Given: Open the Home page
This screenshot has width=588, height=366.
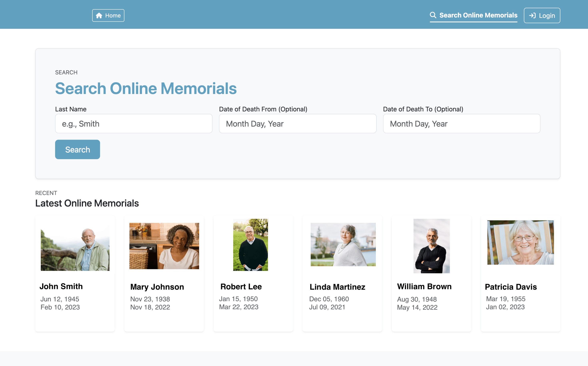Looking at the screenshot, I should (x=108, y=15).
